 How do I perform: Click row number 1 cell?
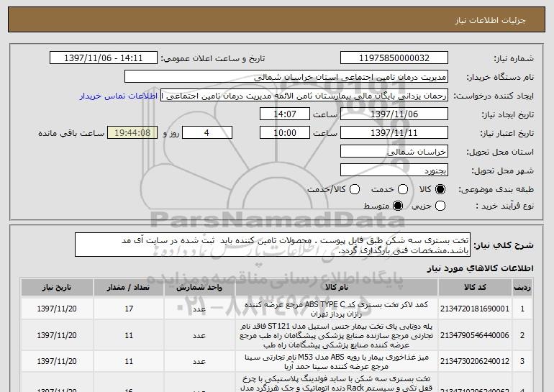point(522,309)
